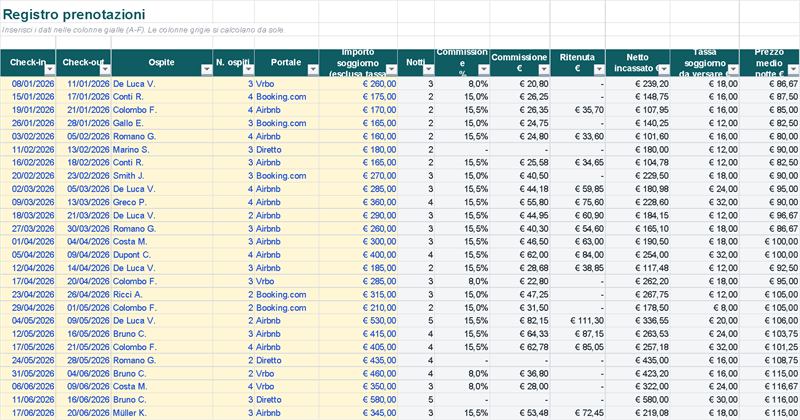Open the N. ospiti filter dropdown
The image size is (800, 420).
248,69
